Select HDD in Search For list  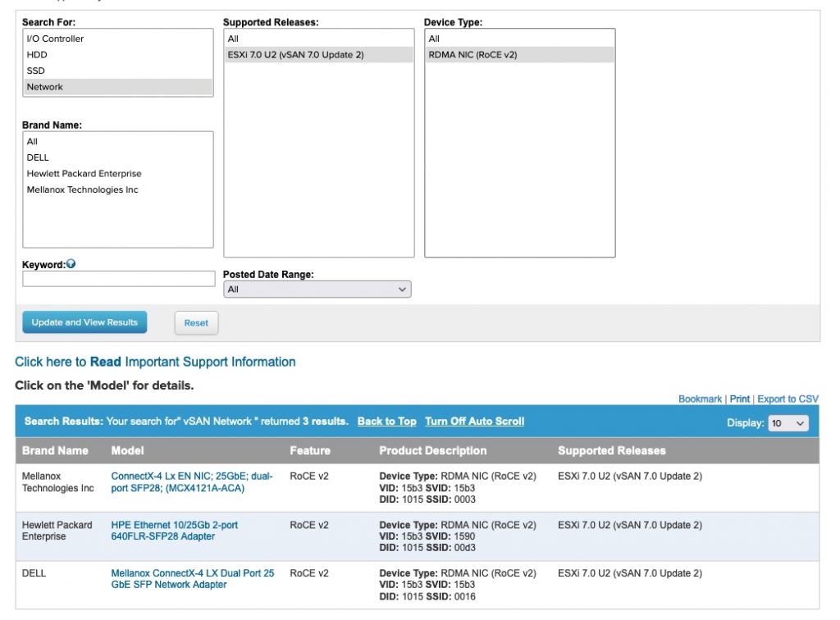tap(37, 55)
